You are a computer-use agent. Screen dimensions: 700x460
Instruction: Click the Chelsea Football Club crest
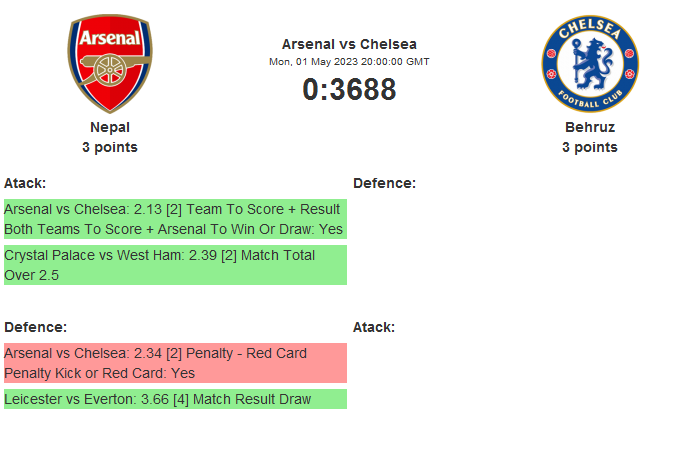[x=589, y=64]
